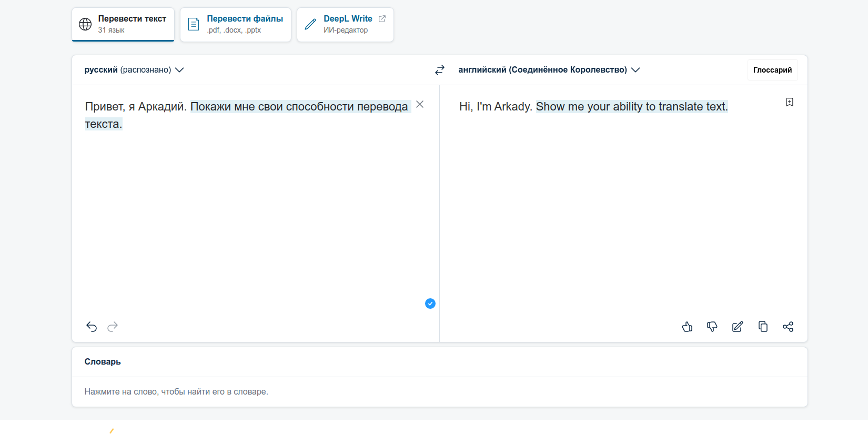Click the Глоссарий button
This screenshot has height=434, width=868.
(x=772, y=70)
